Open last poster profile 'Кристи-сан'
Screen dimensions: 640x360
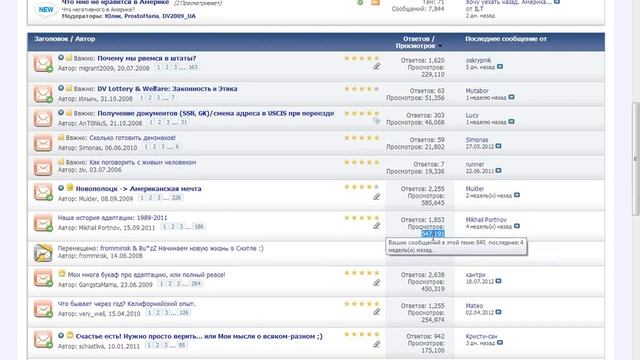pos(481,337)
